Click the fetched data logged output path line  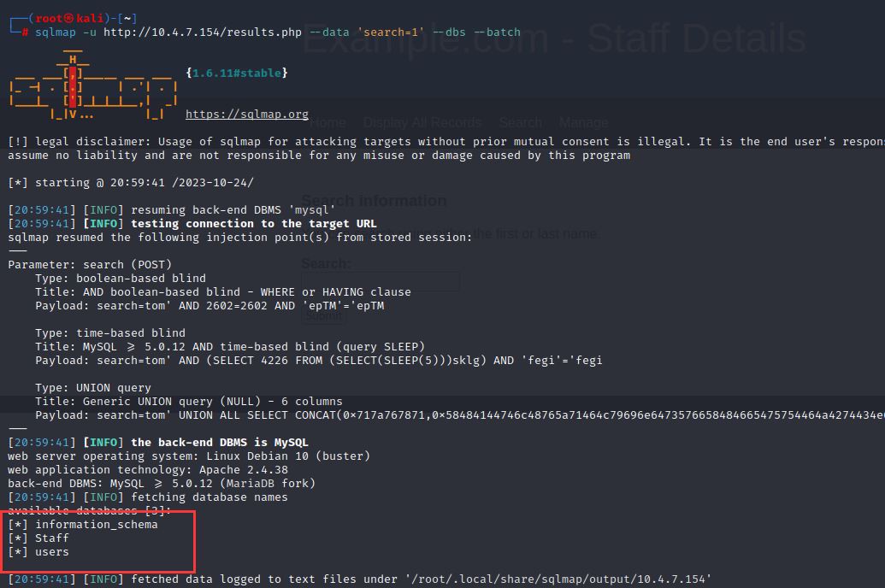[359, 579]
